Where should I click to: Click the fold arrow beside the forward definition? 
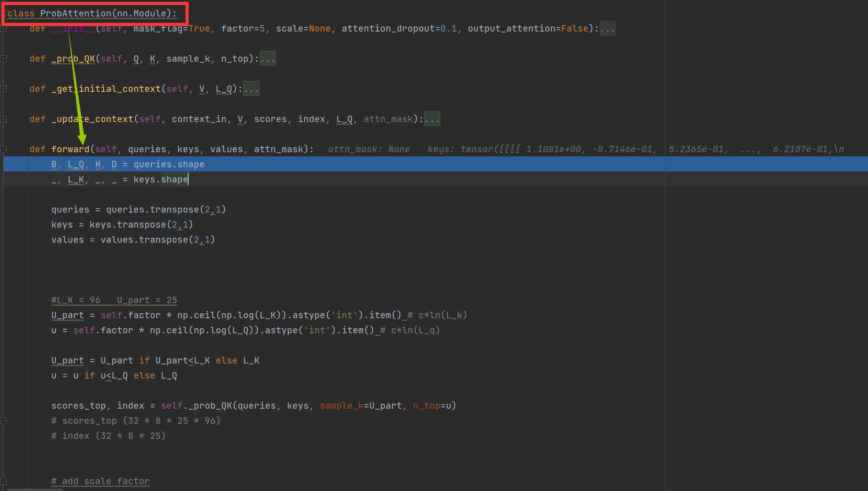tap(4, 149)
